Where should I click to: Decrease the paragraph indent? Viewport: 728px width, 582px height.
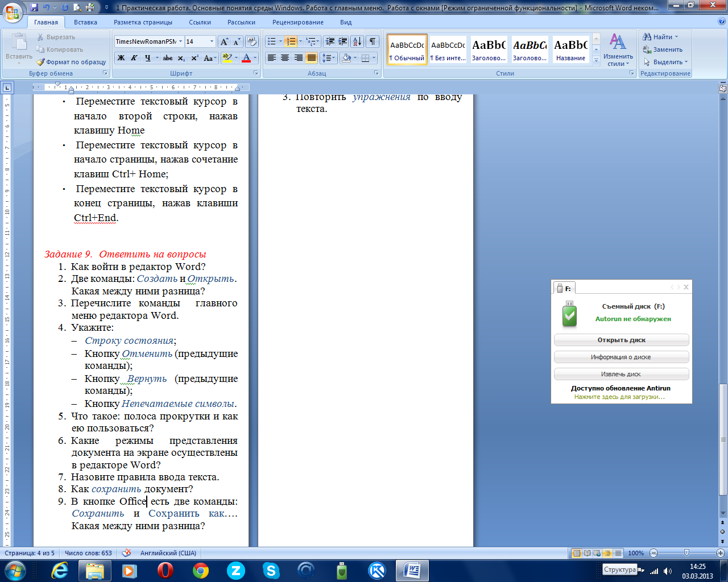coord(329,41)
